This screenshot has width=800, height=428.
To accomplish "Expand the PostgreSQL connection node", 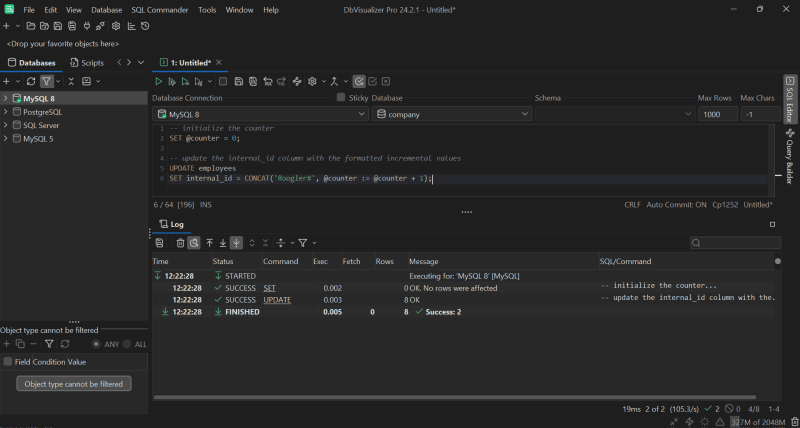I will (6, 112).
